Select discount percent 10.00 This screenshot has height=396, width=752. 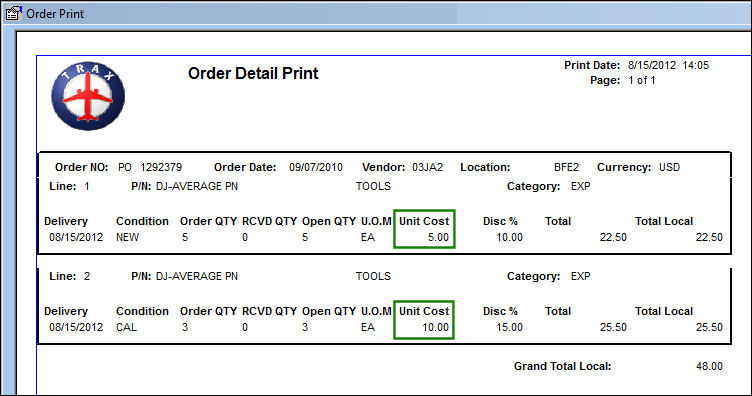tap(509, 237)
